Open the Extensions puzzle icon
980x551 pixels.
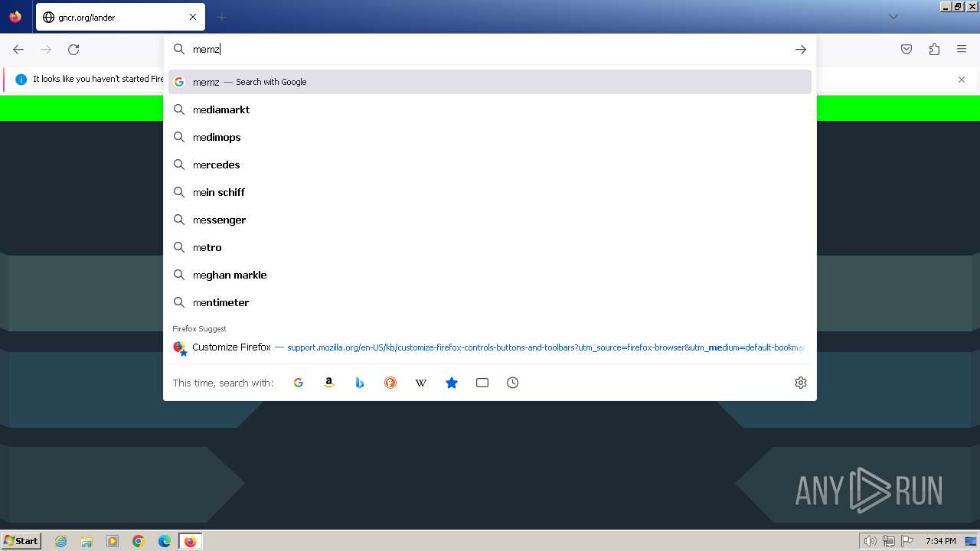934,49
